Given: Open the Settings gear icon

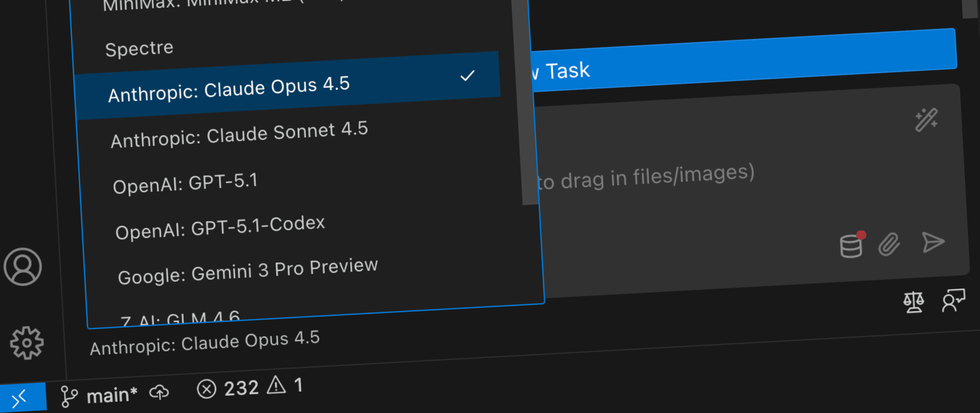Looking at the screenshot, I should pos(26,342).
